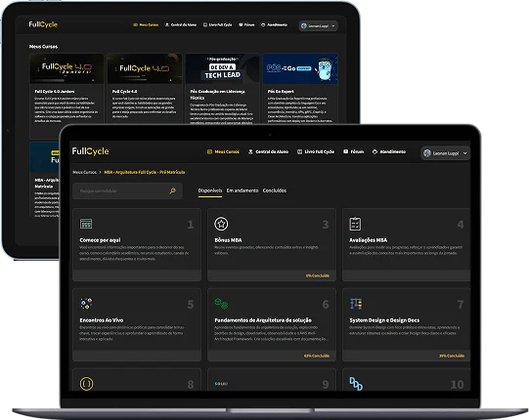The image size is (529, 420).
Task: Select the Disponíveis tab
Action: click(x=210, y=190)
